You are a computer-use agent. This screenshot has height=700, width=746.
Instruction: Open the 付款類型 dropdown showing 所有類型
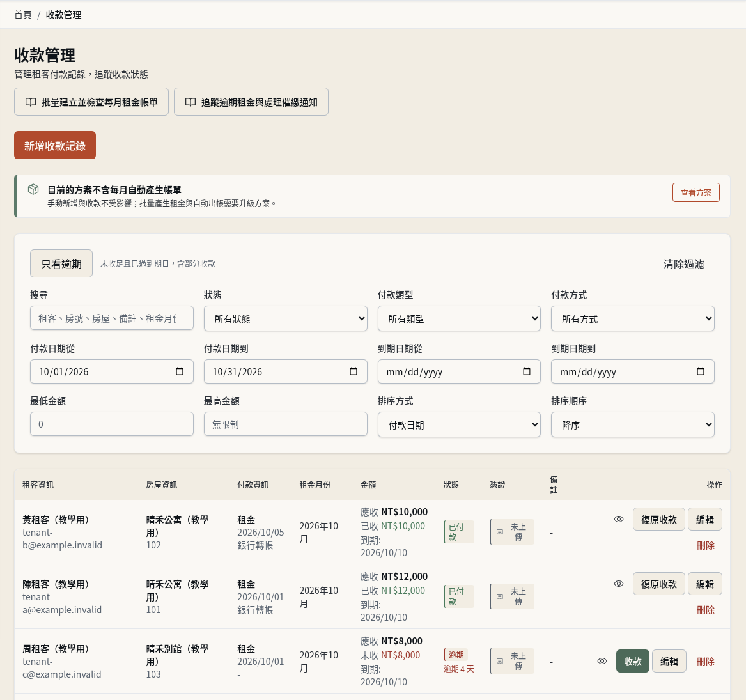pyautogui.click(x=459, y=318)
